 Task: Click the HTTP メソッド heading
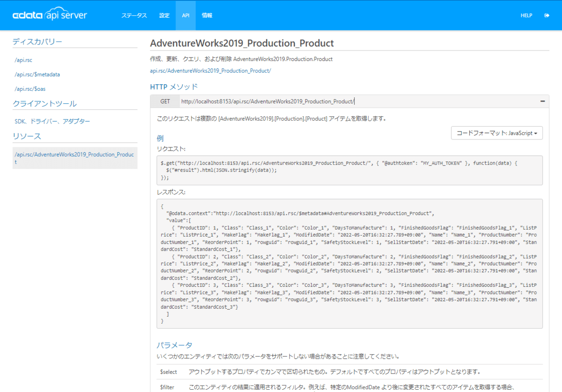tap(174, 87)
